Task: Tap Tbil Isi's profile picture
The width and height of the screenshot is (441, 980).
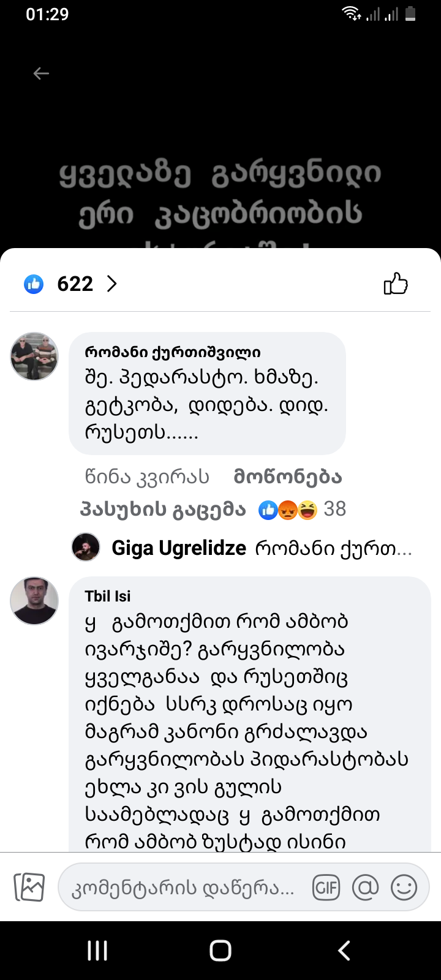Action: (x=34, y=600)
